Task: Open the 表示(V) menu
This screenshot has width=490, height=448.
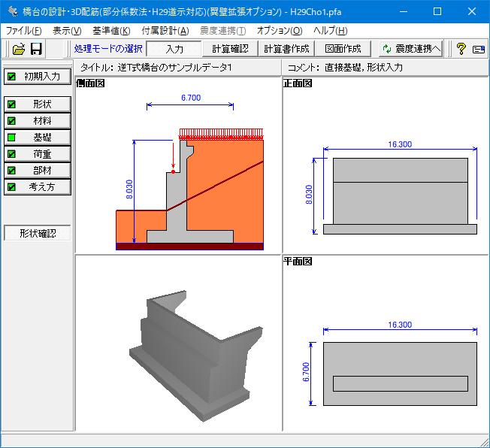Action: [67, 31]
